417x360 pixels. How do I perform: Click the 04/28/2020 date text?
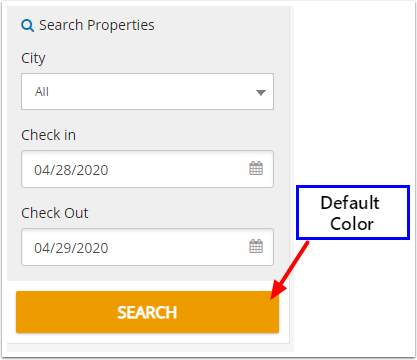point(71,170)
